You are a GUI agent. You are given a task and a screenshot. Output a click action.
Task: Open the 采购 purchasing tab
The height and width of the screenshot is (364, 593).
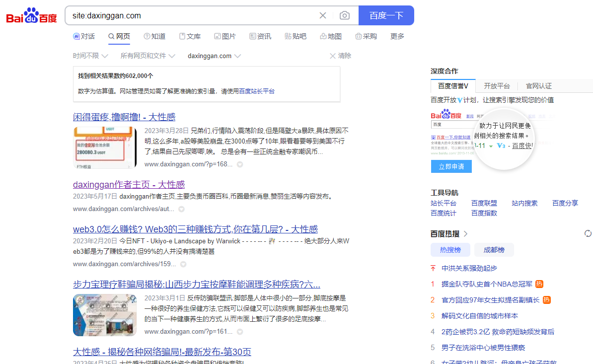366,36
